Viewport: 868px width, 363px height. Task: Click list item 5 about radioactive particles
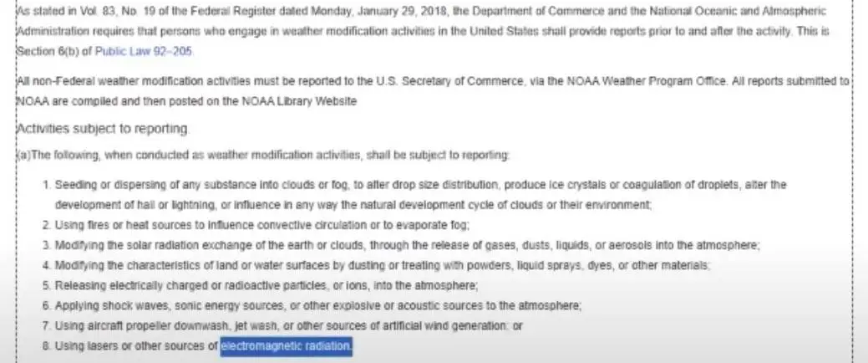point(277,286)
